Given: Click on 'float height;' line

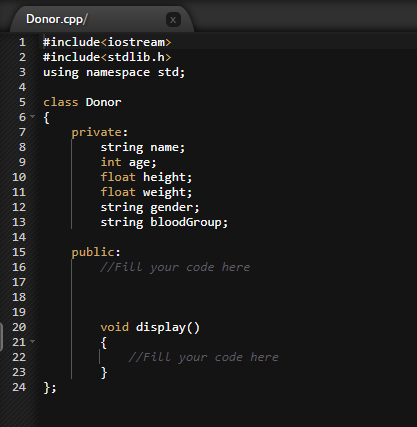Looking at the screenshot, I should (146, 177).
